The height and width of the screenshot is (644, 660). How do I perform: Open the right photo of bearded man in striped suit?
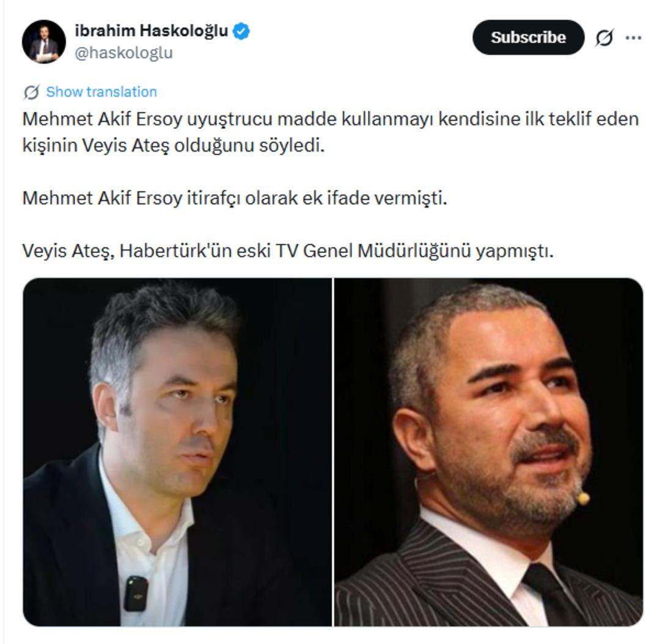pyautogui.click(x=489, y=452)
